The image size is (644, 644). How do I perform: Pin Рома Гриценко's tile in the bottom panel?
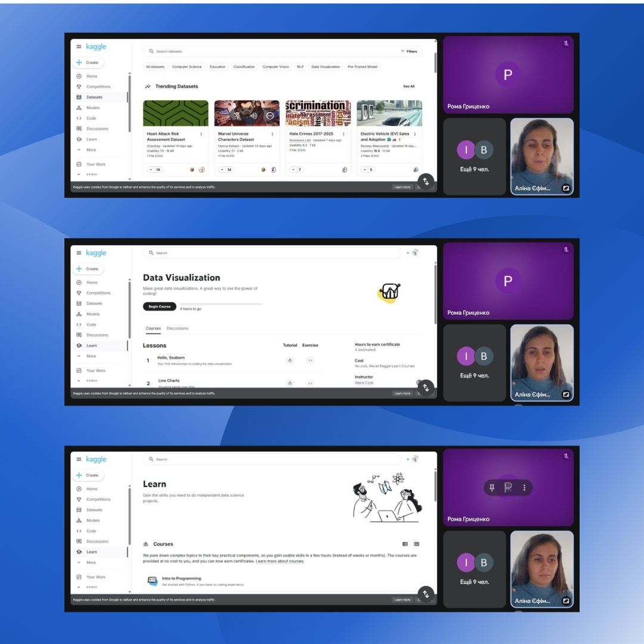click(491, 488)
